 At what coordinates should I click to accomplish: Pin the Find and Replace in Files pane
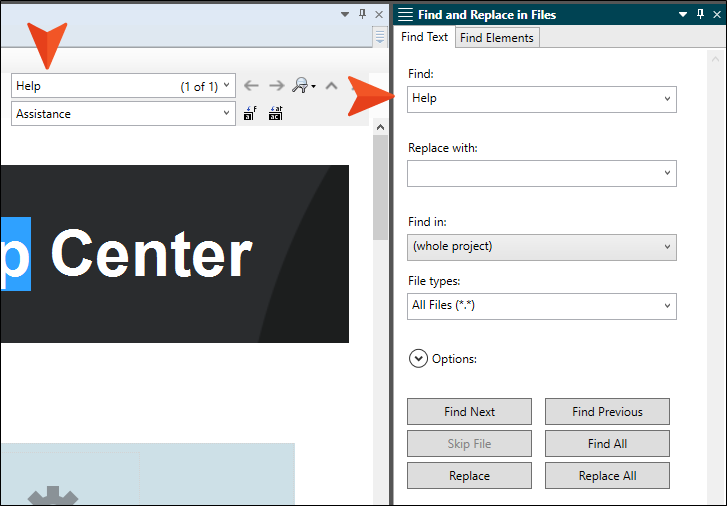click(700, 14)
